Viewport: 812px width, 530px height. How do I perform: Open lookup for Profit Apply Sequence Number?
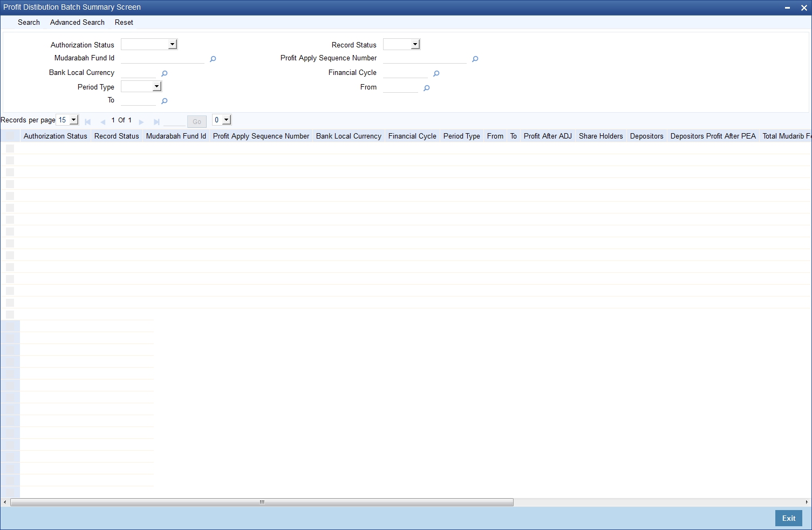click(x=475, y=59)
